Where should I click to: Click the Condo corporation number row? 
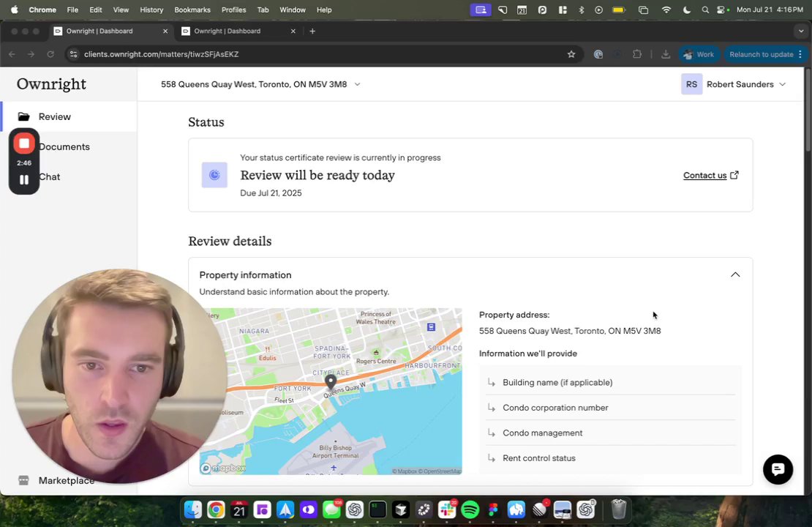point(610,408)
